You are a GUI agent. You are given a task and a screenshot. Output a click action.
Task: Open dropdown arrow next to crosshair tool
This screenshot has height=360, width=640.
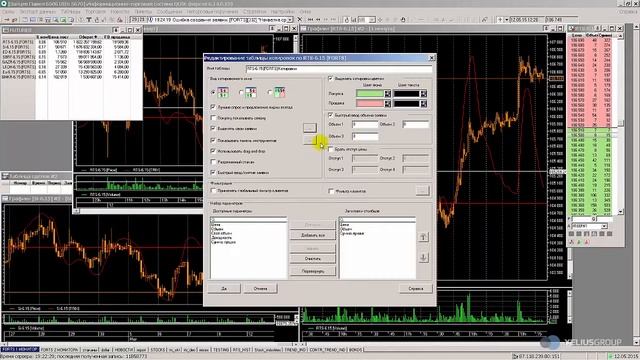coord(507,20)
